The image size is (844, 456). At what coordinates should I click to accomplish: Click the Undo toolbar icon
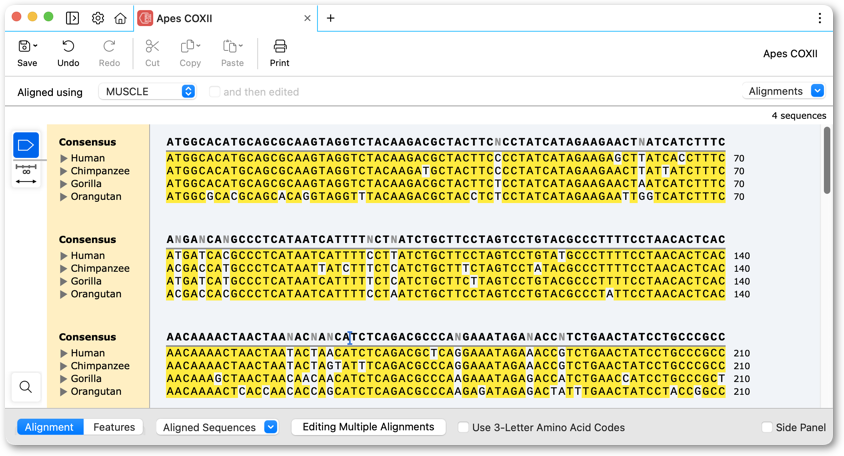[x=68, y=46]
